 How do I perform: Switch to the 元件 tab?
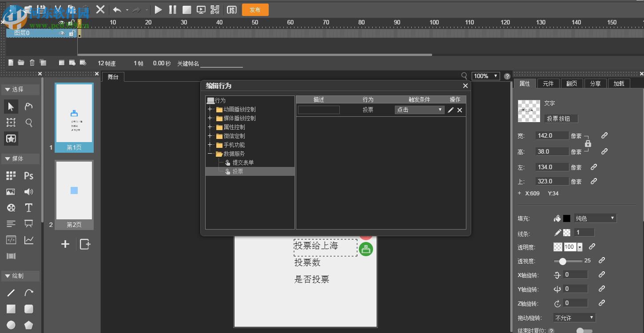tap(548, 83)
